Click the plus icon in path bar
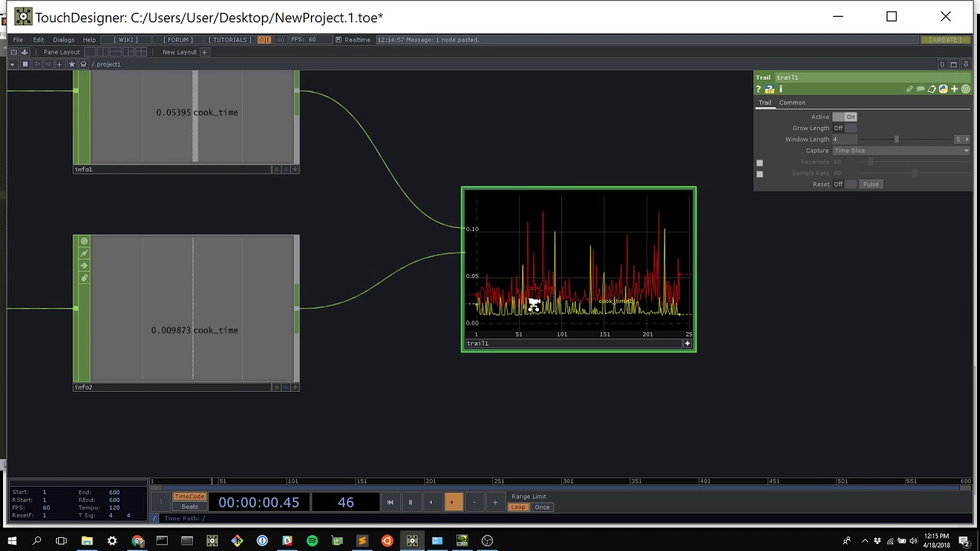This screenshot has width=980, height=551. (x=60, y=64)
